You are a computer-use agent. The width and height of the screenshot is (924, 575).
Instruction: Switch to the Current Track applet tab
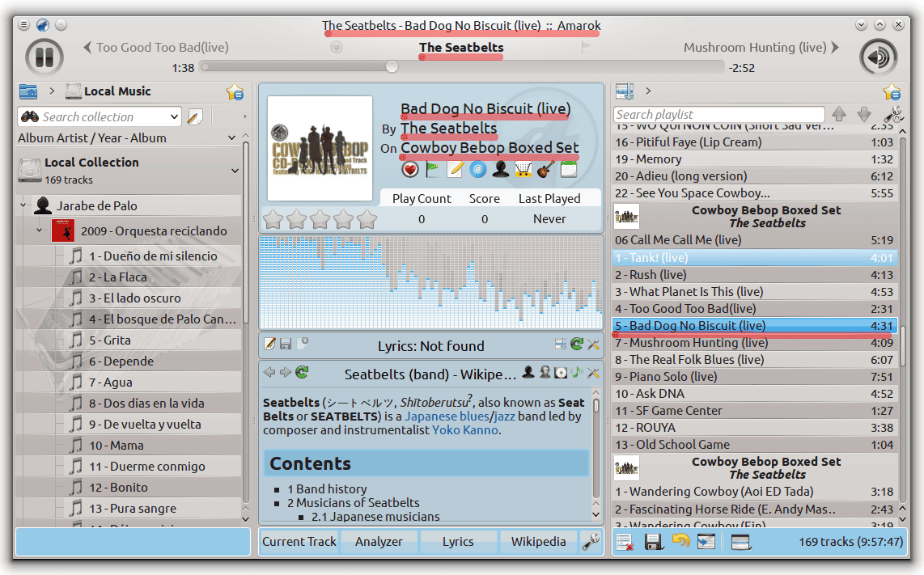[299, 541]
